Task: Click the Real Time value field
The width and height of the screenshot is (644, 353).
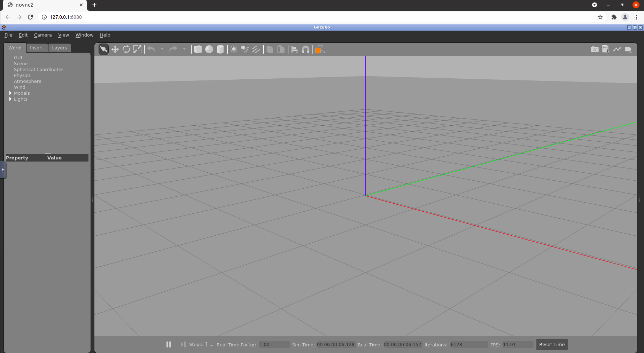Action: 403,345
